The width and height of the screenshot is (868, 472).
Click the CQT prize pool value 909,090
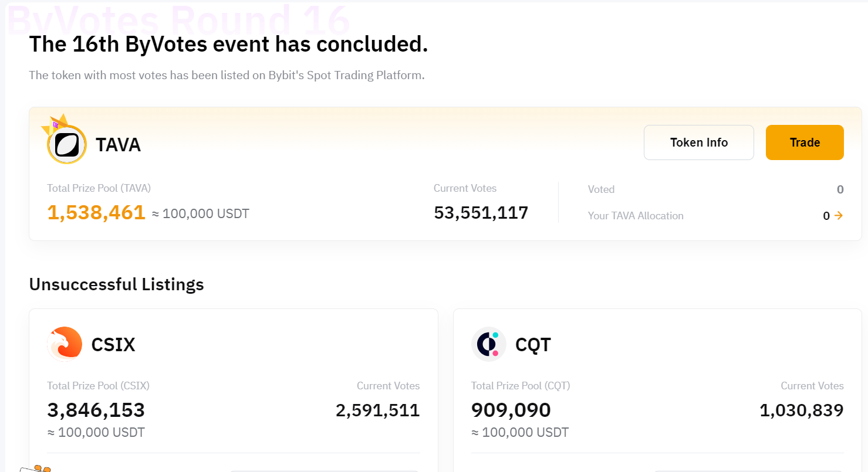(511, 410)
